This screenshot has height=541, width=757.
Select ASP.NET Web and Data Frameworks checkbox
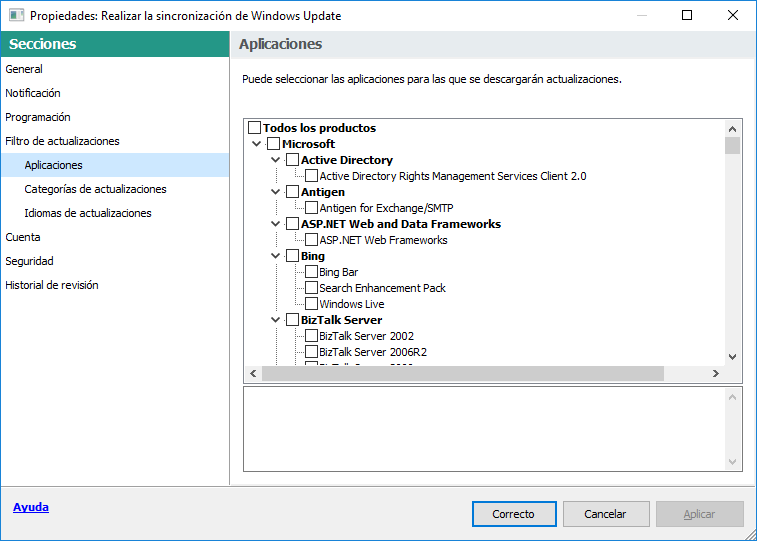click(293, 224)
